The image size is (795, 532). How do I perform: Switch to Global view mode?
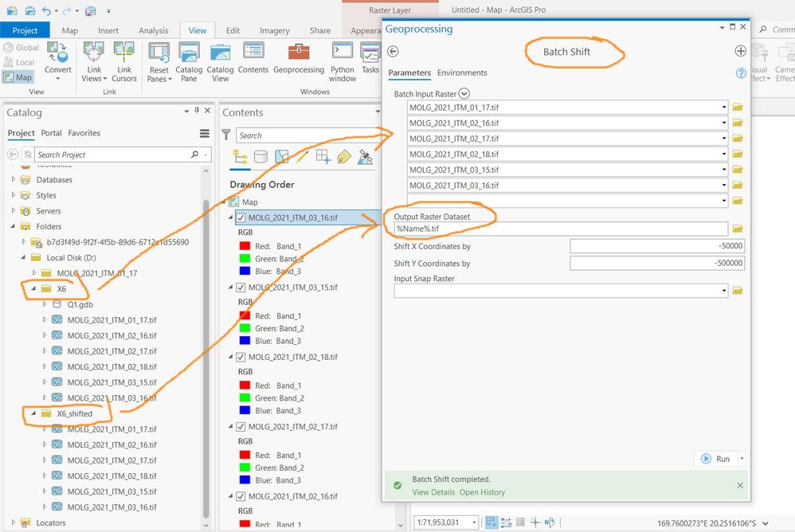coord(22,48)
